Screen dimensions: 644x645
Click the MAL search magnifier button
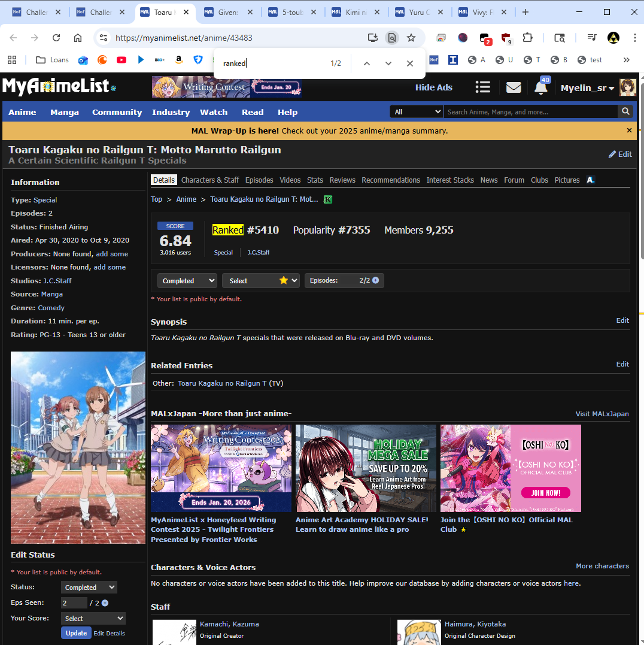click(626, 111)
